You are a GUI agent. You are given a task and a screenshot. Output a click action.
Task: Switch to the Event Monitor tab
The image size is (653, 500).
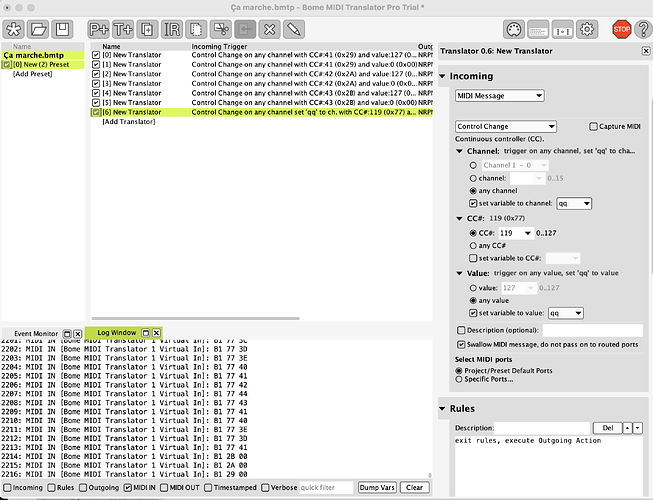(x=36, y=332)
